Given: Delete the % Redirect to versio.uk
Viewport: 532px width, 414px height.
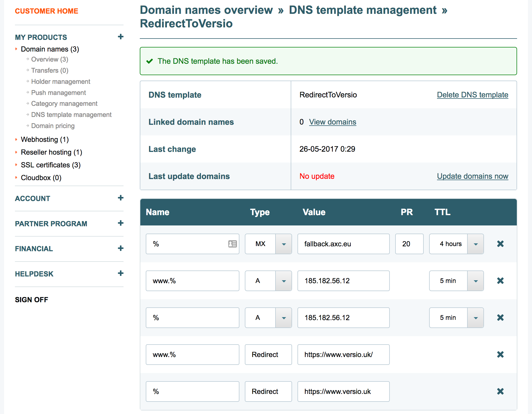Looking at the screenshot, I should (500, 391).
